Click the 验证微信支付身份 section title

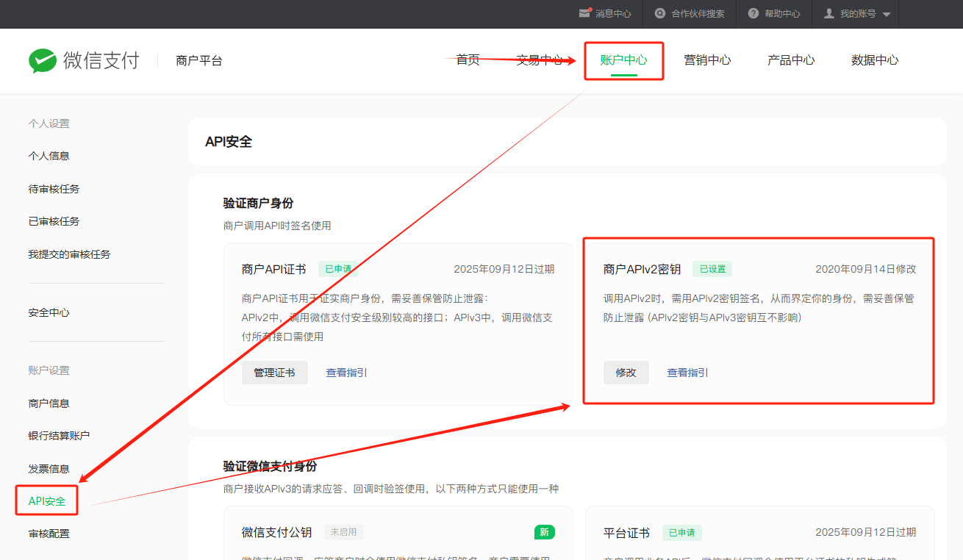[x=270, y=466]
